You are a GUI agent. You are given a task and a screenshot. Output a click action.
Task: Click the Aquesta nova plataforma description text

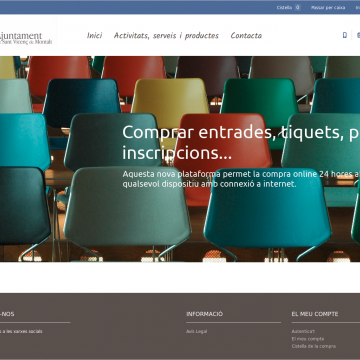[x=241, y=179]
